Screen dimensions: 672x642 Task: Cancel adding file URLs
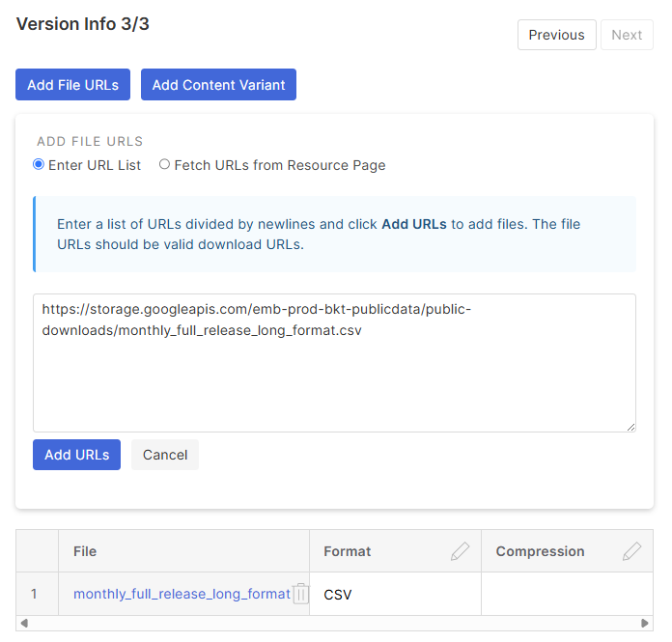[x=165, y=455]
